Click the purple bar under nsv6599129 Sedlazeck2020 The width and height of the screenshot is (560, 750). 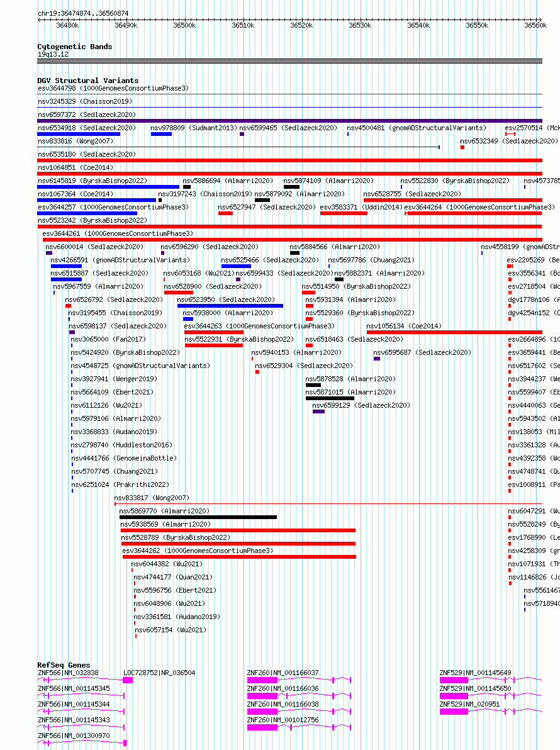(318, 411)
